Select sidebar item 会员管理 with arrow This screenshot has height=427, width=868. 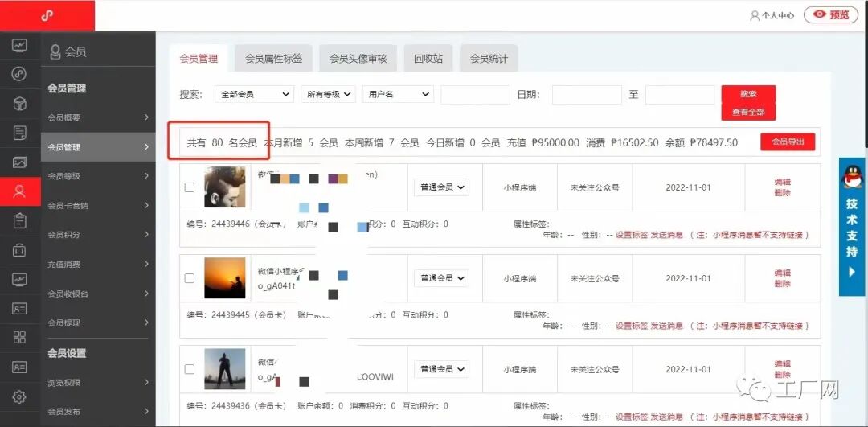(x=98, y=147)
